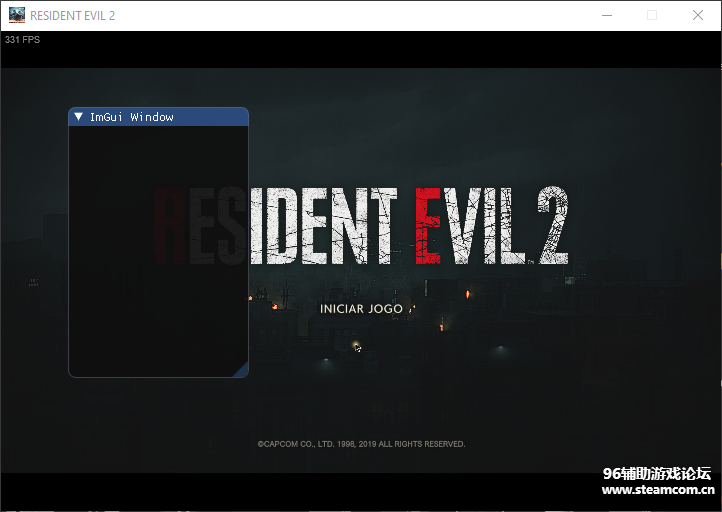This screenshot has height=512, width=722.
Task: Minimize the RESIDENT EVIL 2 window
Action: (x=607, y=15)
